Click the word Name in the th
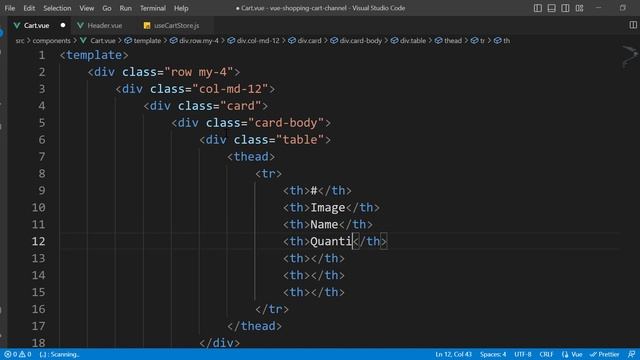 tap(324, 224)
